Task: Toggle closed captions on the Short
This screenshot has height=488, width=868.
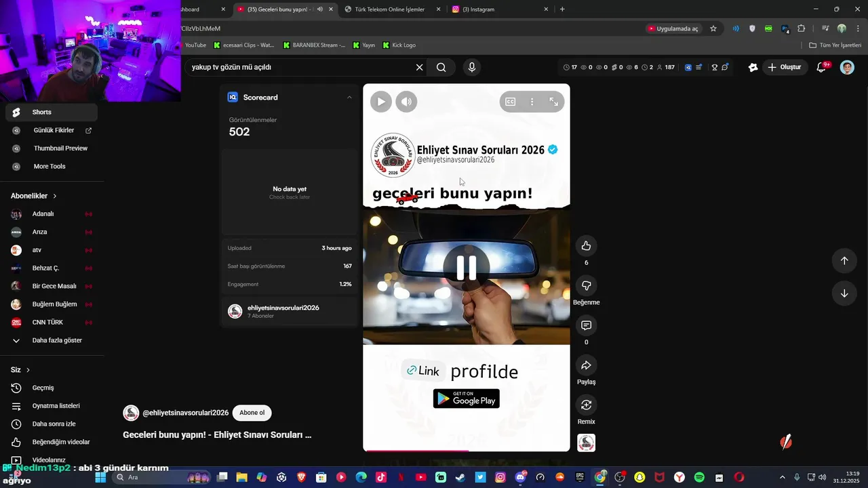Action: [x=511, y=102]
